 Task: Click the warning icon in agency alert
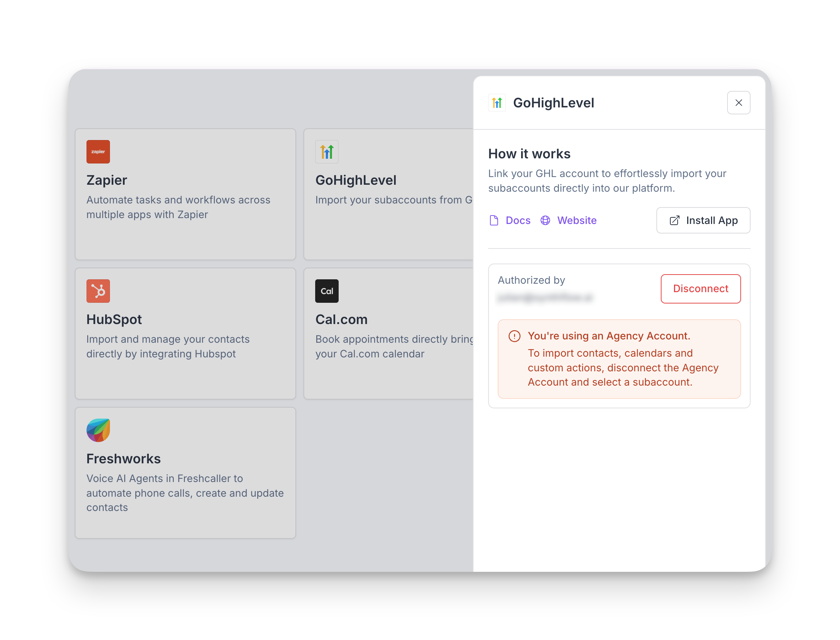tap(514, 336)
